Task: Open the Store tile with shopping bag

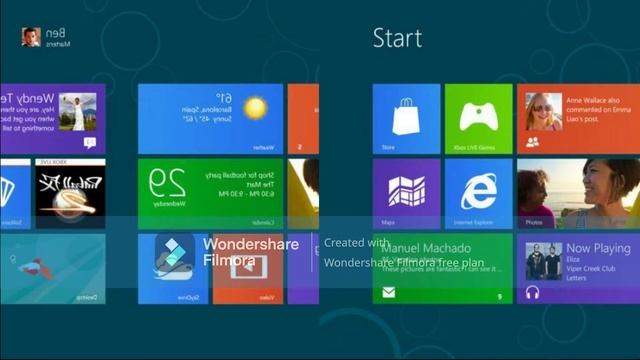Action: tap(407, 119)
